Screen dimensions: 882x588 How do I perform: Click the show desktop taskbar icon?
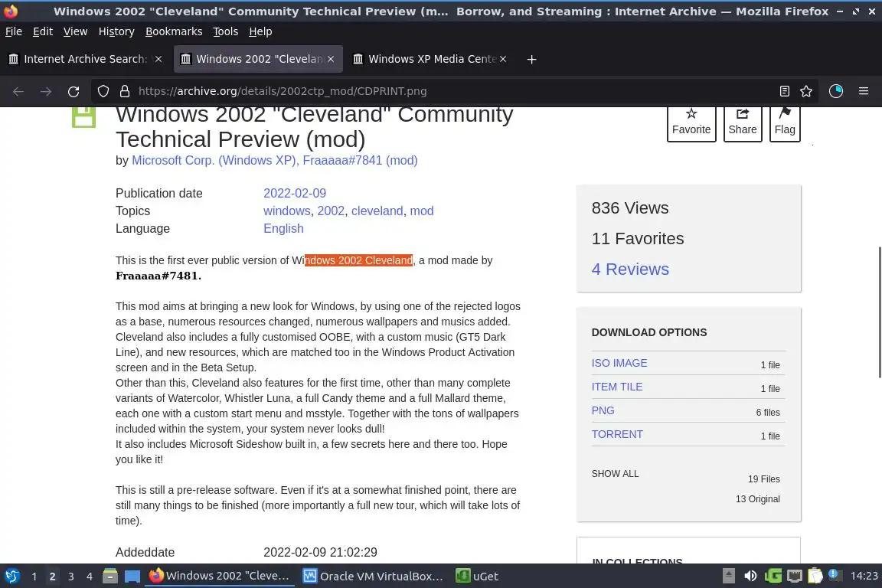pyautogui.click(x=132, y=577)
